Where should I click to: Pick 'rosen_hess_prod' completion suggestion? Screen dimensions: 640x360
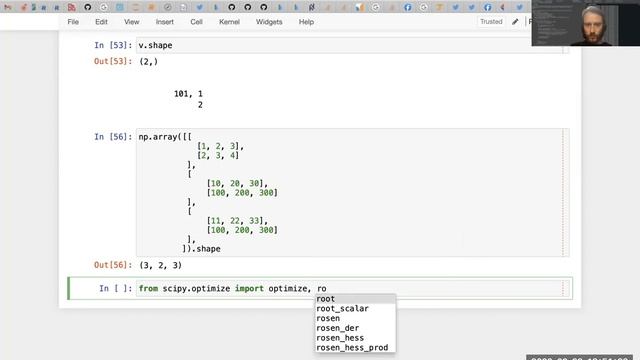point(355,348)
